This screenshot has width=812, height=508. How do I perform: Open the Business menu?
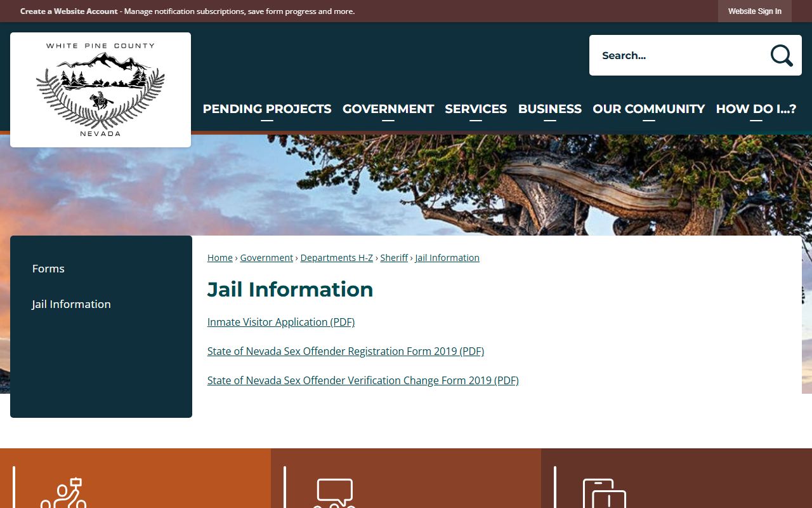550,109
